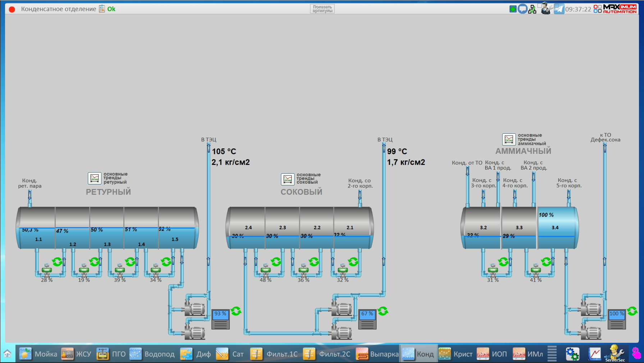This screenshot has height=363, width=644.
Task: Go to the home screen icon
Action: [x=8, y=354]
